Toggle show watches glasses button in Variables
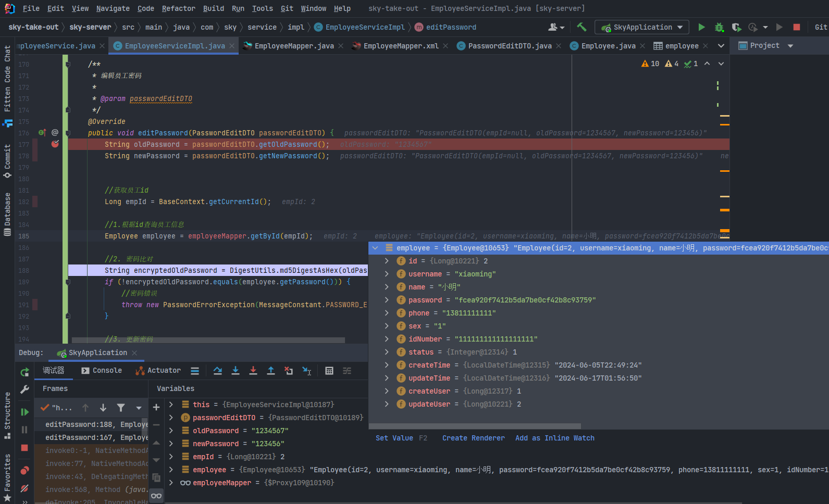This screenshot has width=829, height=504. click(156, 496)
